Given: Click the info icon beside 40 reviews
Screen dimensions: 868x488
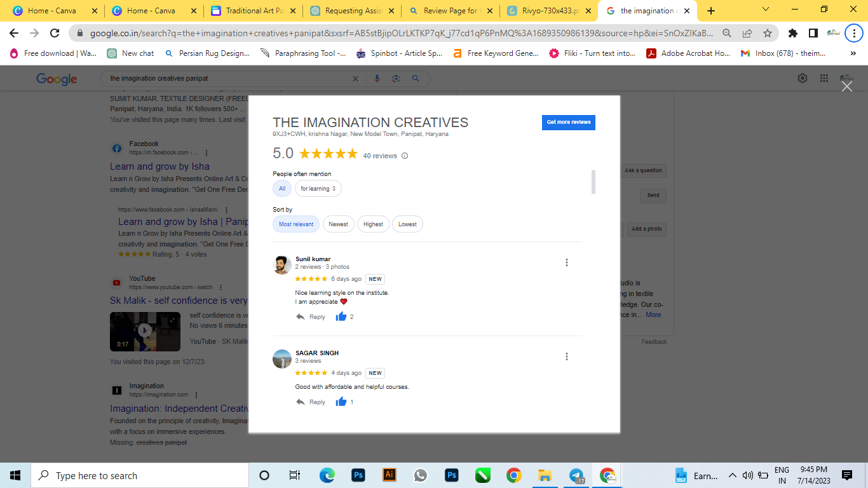Looking at the screenshot, I should pos(405,156).
